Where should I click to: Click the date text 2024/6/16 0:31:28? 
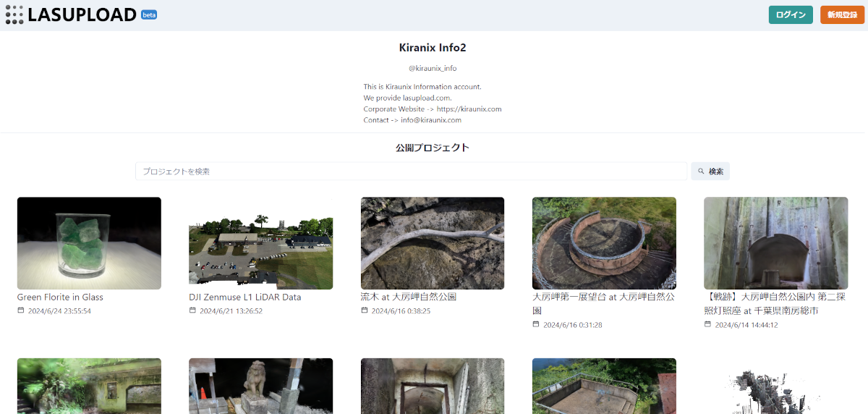[572, 325]
